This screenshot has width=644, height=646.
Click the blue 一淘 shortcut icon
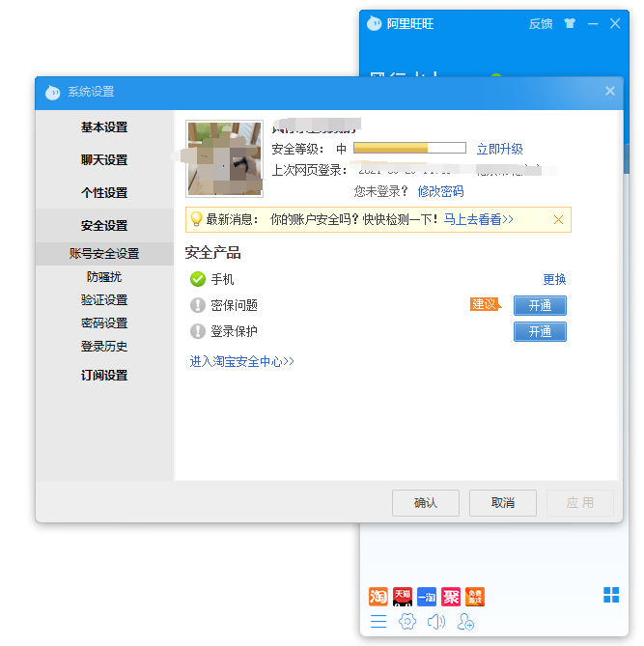coord(427,596)
